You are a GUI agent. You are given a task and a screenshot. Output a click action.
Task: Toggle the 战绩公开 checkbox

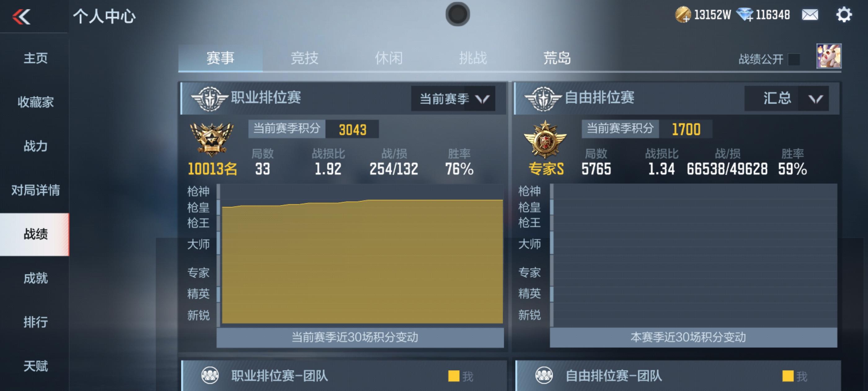pyautogui.click(x=794, y=59)
